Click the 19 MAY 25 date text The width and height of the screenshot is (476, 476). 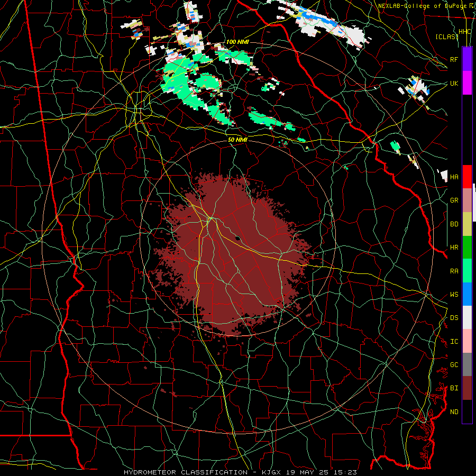point(309,472)
